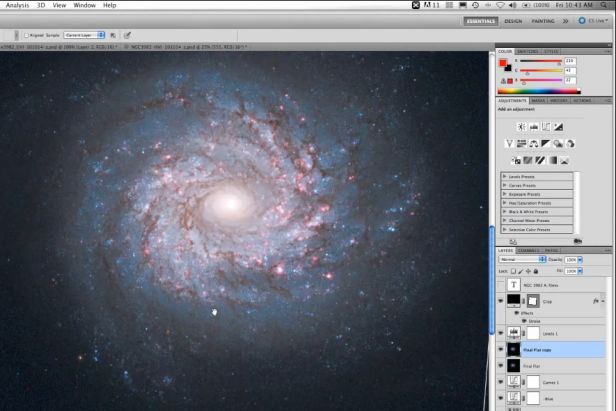Viewport: 616px width, 411px height.
Task: Open the Normal blend mode dropdown
Action: [x=522, y=259]
